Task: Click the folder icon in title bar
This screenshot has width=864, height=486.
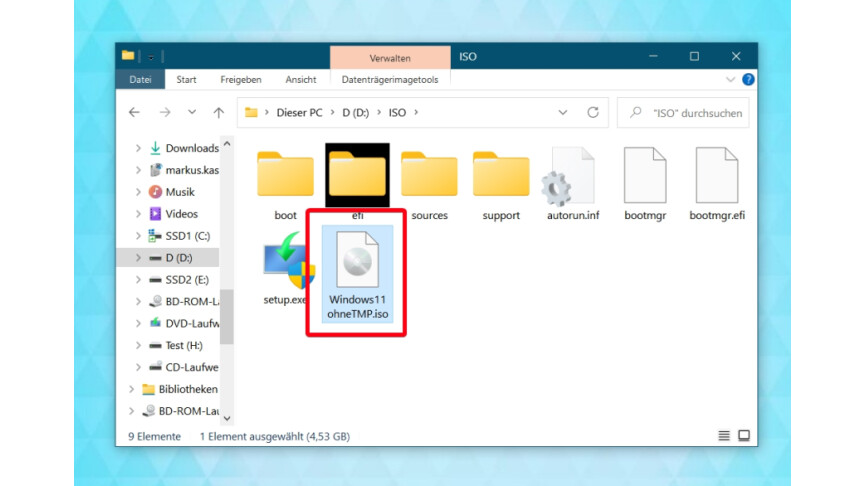Action: (x=128, y=56)
